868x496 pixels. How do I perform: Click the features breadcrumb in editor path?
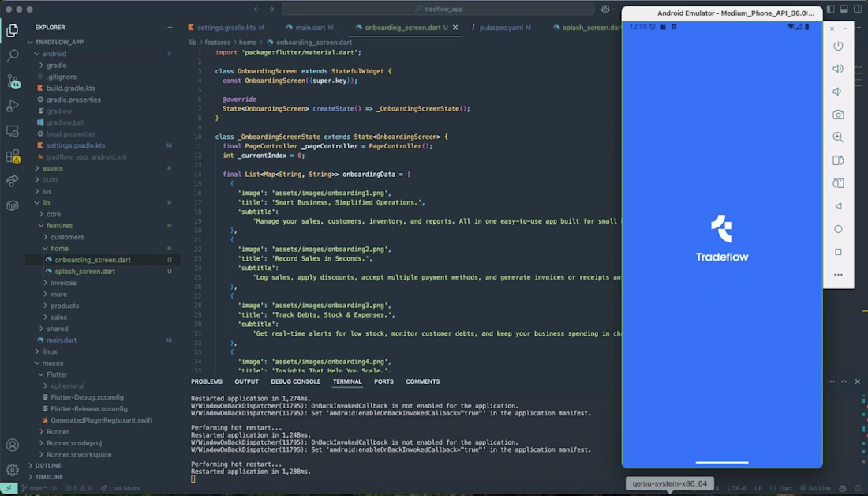click(x=218, y=42)
